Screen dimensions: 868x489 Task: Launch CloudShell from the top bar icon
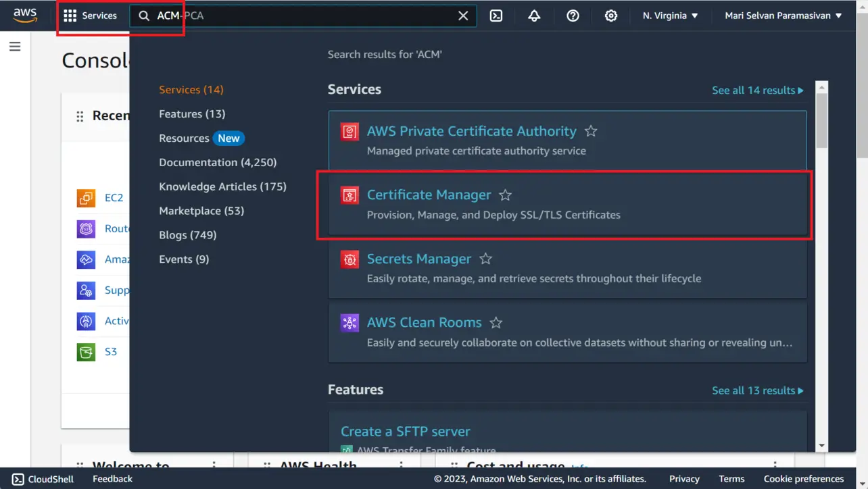pyautogui.click(x=496, y=16)
